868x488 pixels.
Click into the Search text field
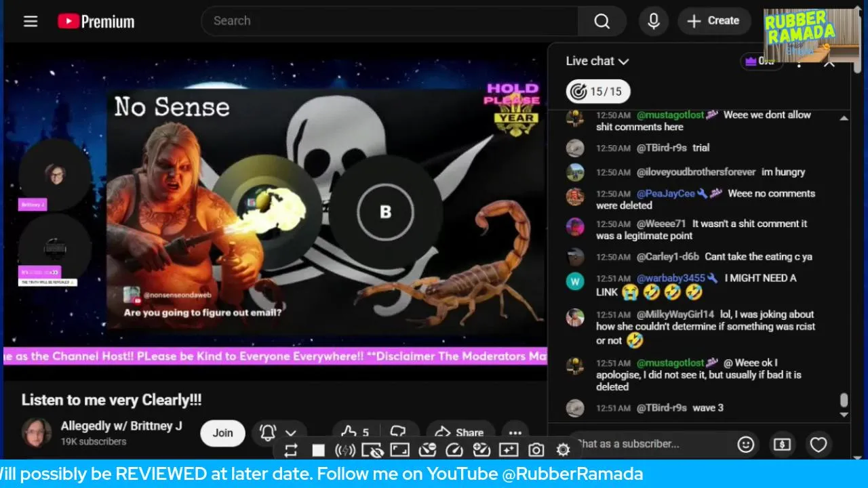[390, 21]
